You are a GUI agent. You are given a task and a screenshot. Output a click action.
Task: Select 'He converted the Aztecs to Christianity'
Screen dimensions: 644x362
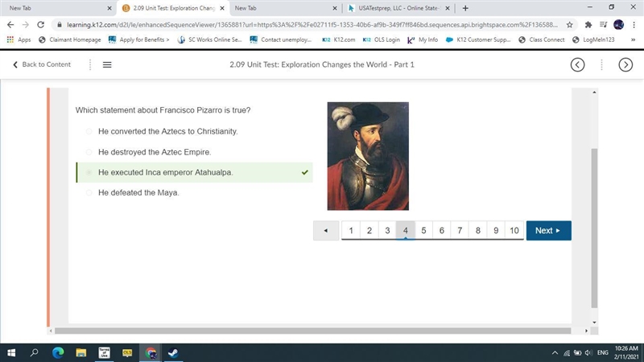(x=89, y=131)
